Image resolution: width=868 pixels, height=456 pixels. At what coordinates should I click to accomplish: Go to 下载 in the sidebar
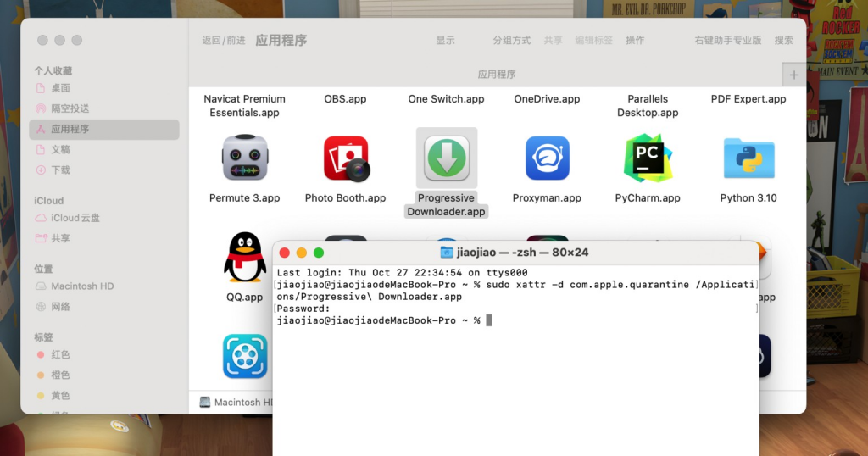60,170
